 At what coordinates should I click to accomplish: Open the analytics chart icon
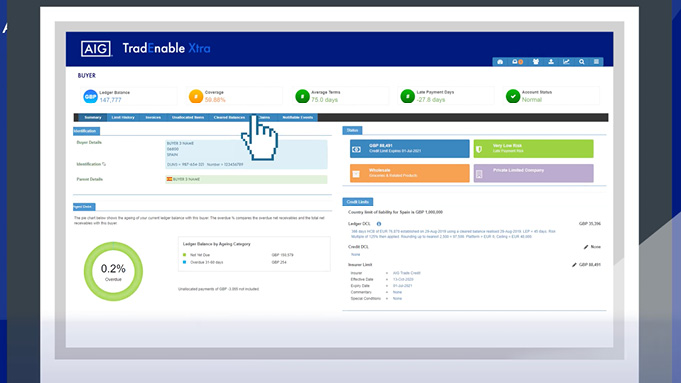(566, 62)
